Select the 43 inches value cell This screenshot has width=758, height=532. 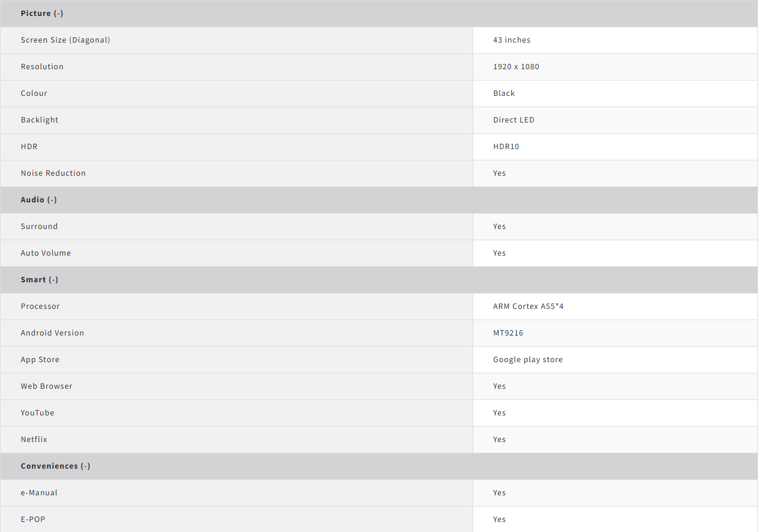(512, 40)
